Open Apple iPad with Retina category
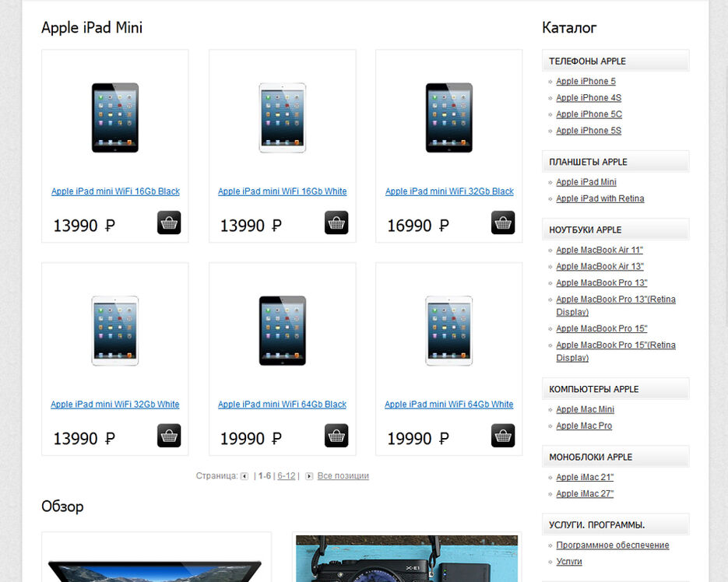 600,198
